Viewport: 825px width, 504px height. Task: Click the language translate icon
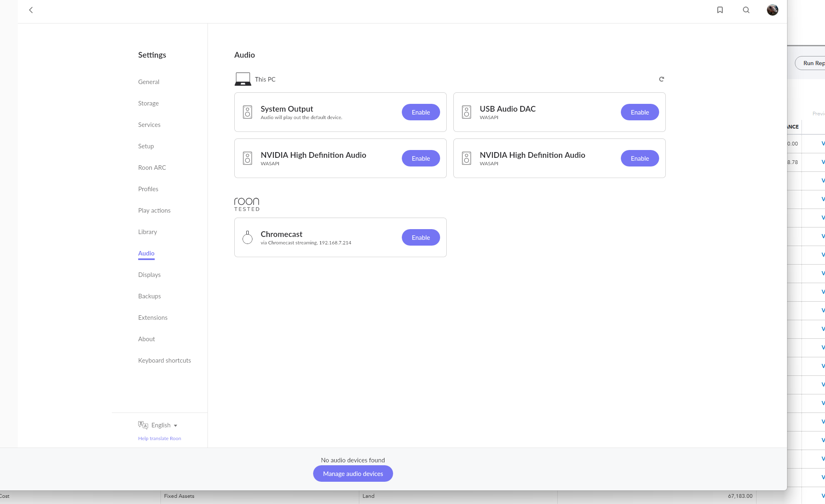[x=143, y=425]
